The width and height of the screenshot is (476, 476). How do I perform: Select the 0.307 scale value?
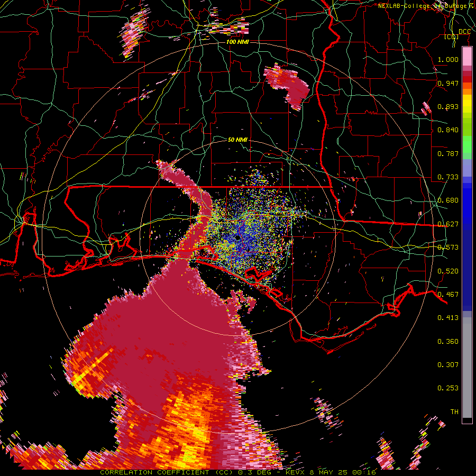tap(448, 364)
